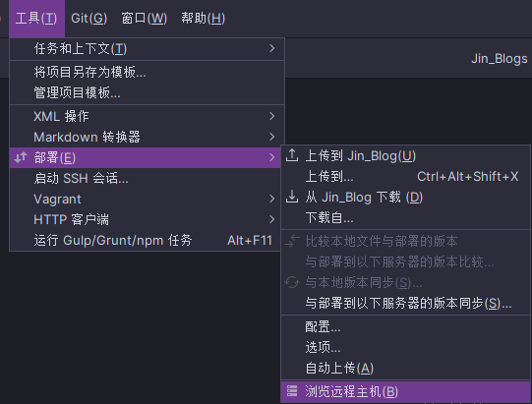
Task: Click the Jin_Blogs project label
Action: click(x=500, y=59)
